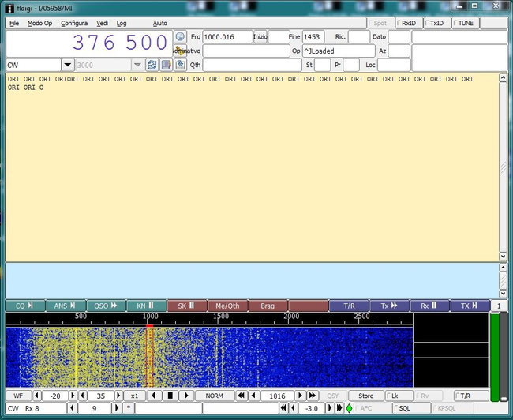The height and width of the screenshot is (420, 513).
Task: Click the Store button
Action: point(365,396)
